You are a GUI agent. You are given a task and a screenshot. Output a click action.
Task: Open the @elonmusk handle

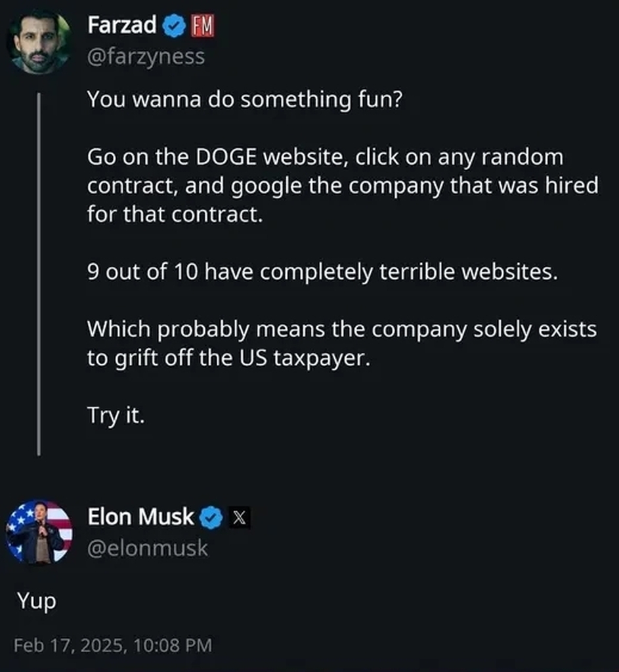148,548
